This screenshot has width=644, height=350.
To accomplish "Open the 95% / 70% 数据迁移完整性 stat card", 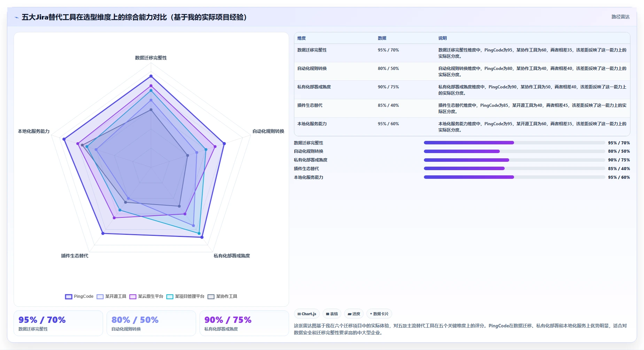I will click(x=58, y=323).
